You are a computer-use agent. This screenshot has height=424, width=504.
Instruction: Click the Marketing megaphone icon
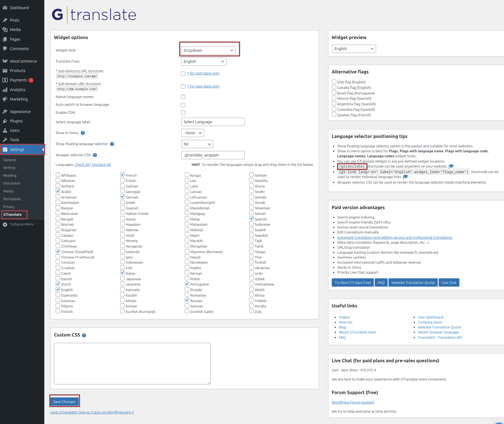5,99
